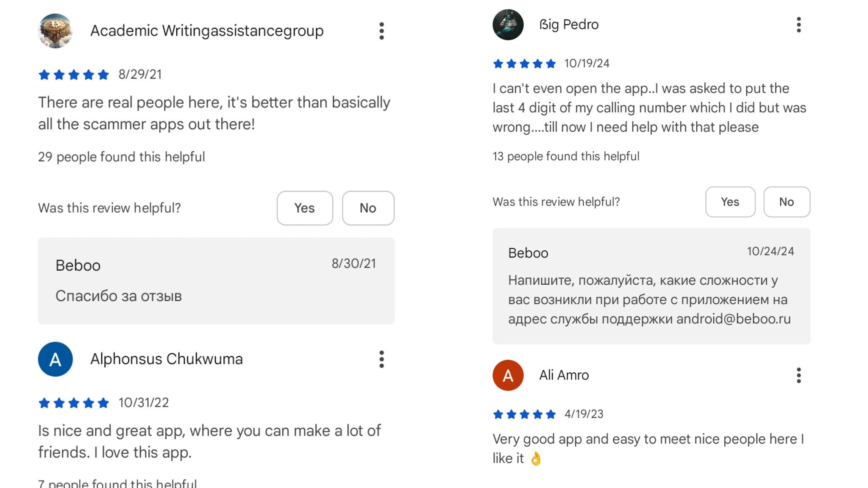Click star rating on 10/31/22 review
This screenshot has height=488, width=868.
74,403
